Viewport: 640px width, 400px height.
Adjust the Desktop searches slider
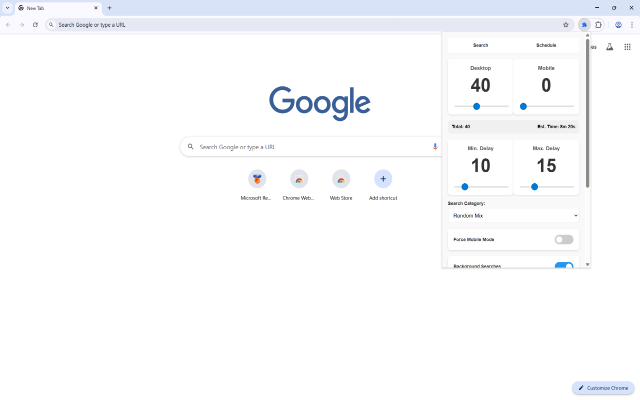481,107
